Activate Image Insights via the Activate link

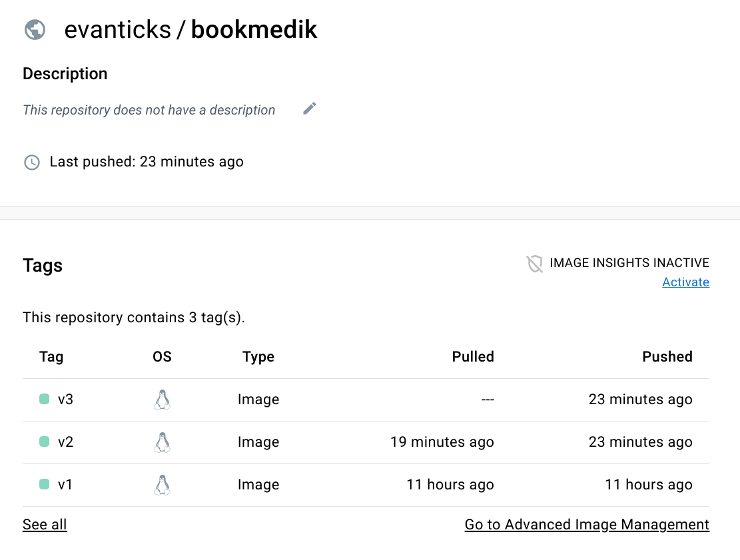(685, 282)
